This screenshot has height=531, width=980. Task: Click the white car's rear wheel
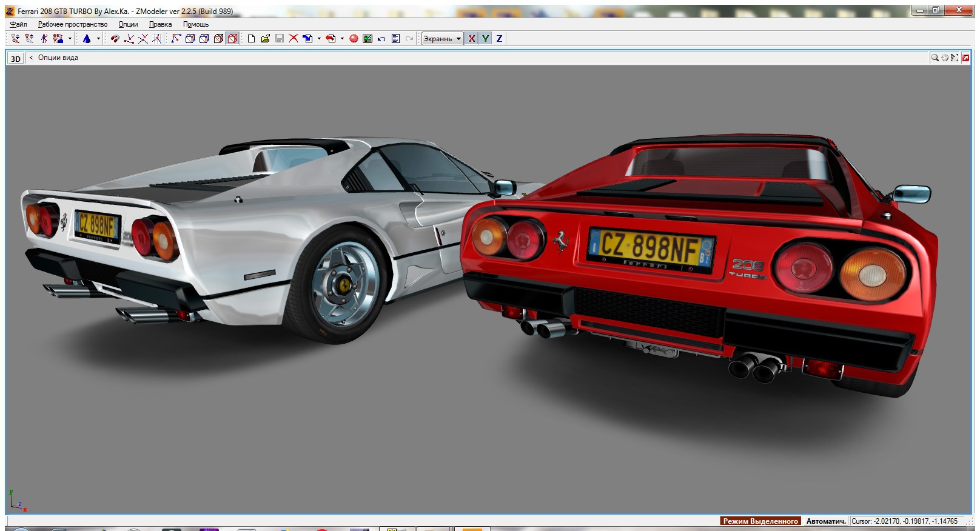[x=340, y=283]
